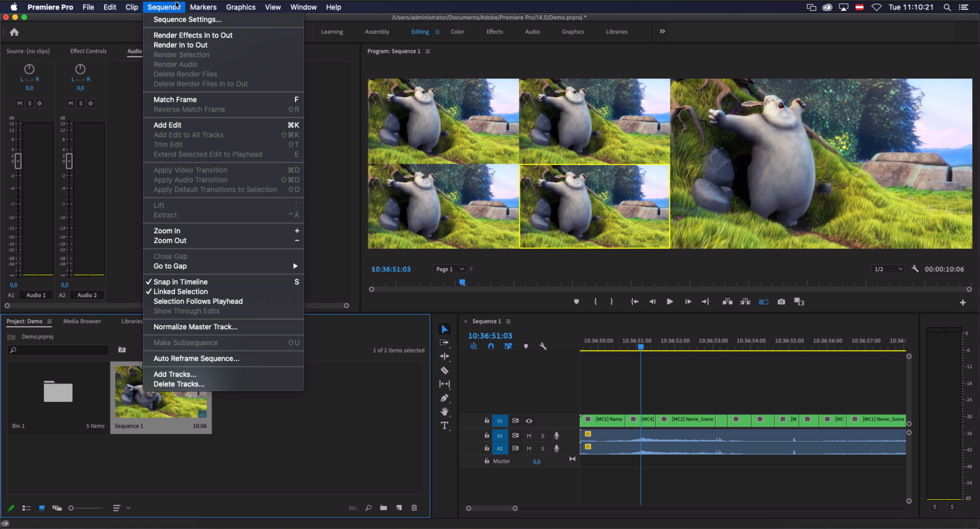Open Program: Sequence 1 panel menu
The image size is (980, 529).
coord(428,51)
